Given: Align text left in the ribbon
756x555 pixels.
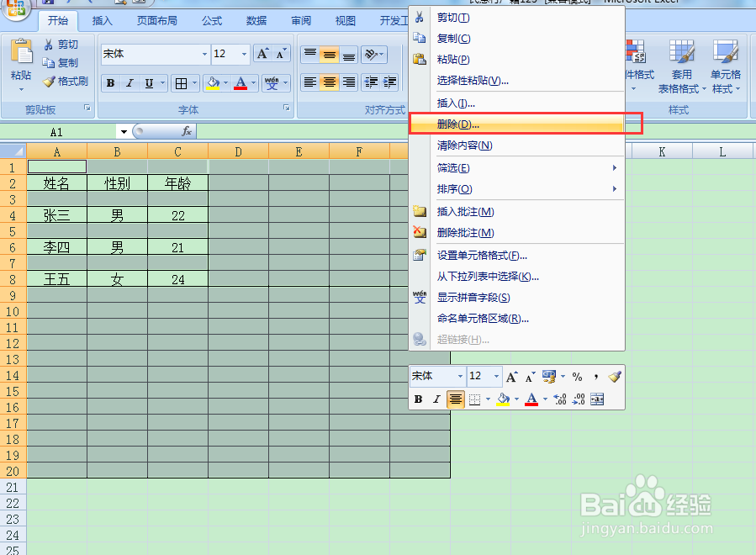Looking at the screenshot, I should click(x=310, y=82).
